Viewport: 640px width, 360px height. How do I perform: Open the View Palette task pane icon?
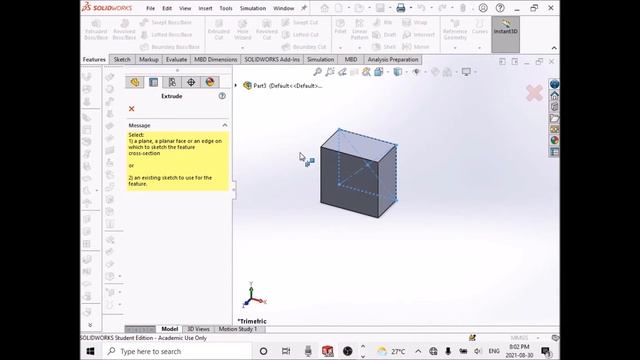pos(554,129)
